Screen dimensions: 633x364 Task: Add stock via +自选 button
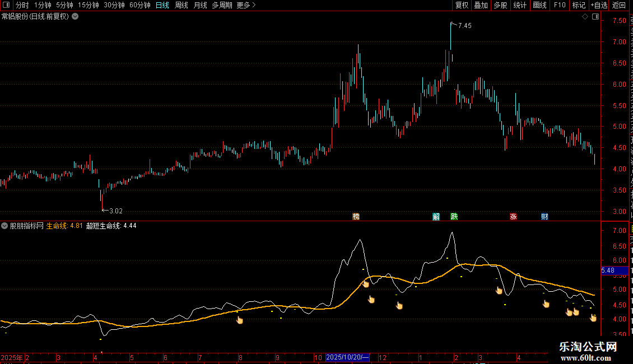[599, 5]
